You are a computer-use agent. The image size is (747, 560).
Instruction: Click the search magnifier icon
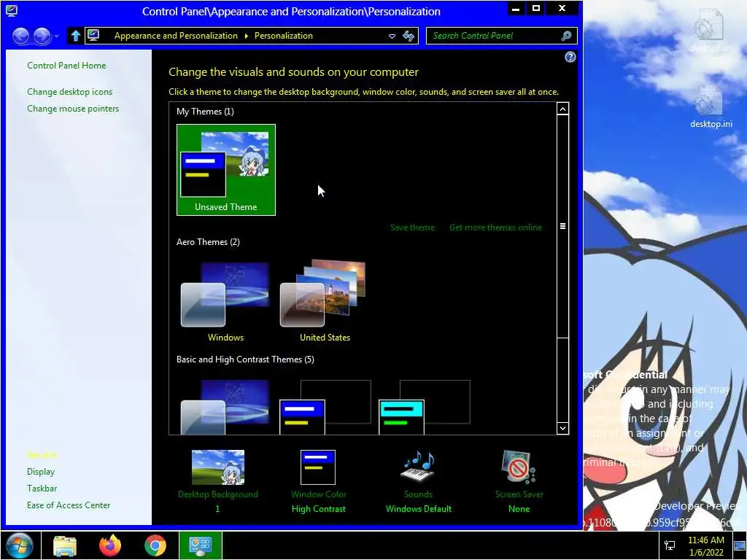566,36
